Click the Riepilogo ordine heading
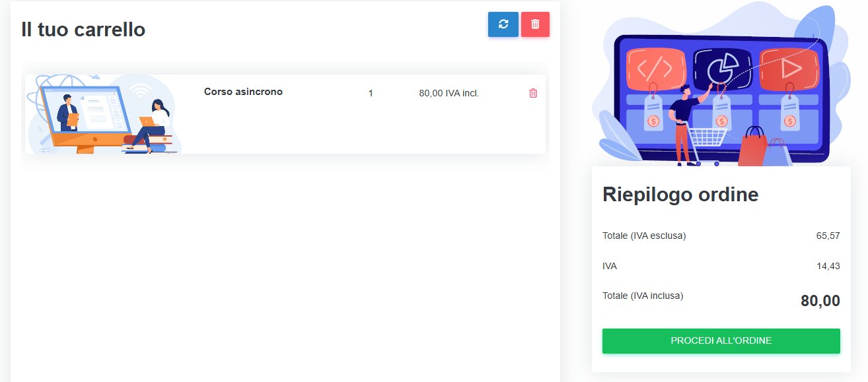Viewport: 868px width, 382px height. pos(680,195)
